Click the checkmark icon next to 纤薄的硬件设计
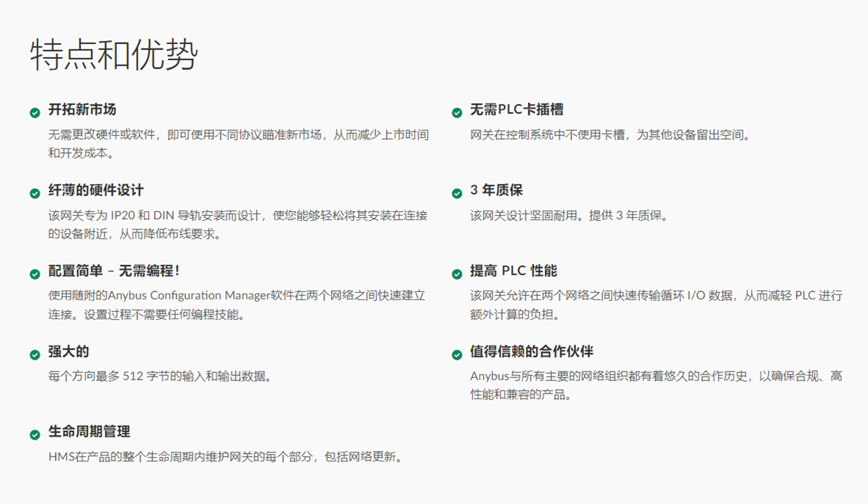 35,194
